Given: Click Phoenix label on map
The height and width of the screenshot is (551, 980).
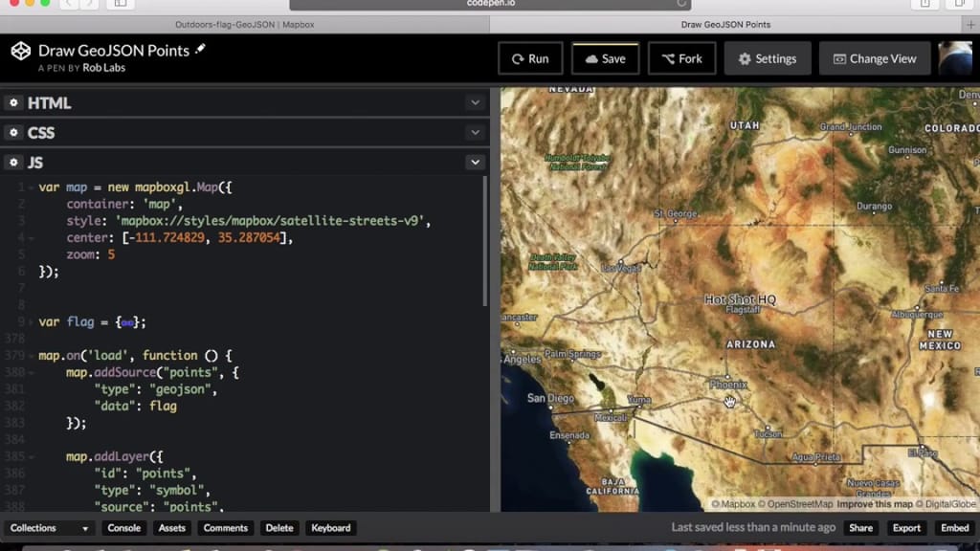Looking at the screenshot, I should [x=728, y=385].
